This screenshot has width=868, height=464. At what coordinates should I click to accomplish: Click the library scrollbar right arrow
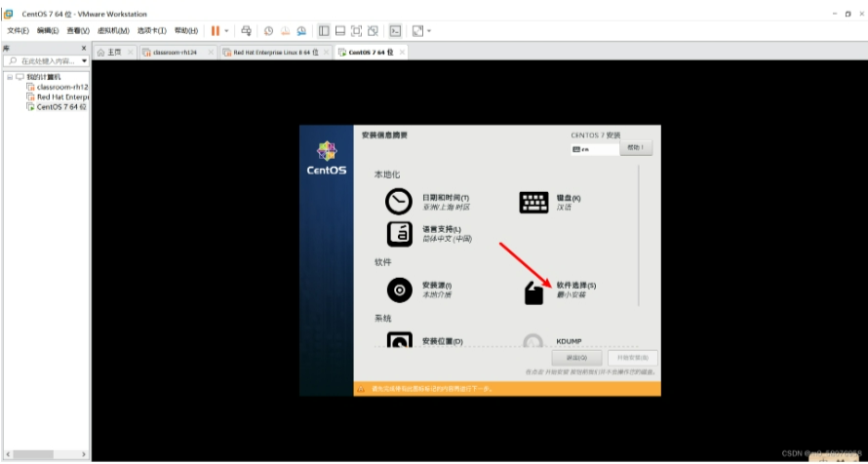84,454
